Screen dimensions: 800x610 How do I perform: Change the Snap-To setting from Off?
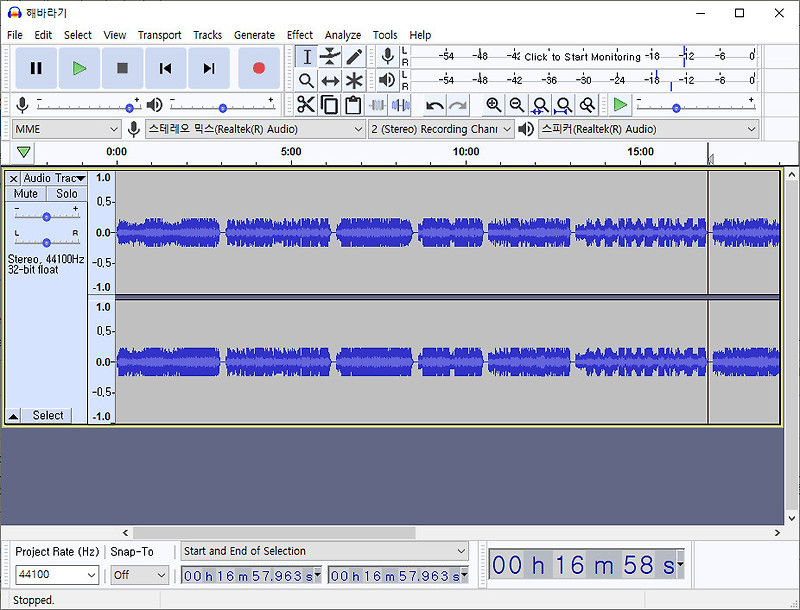click(x=138, y=574)
